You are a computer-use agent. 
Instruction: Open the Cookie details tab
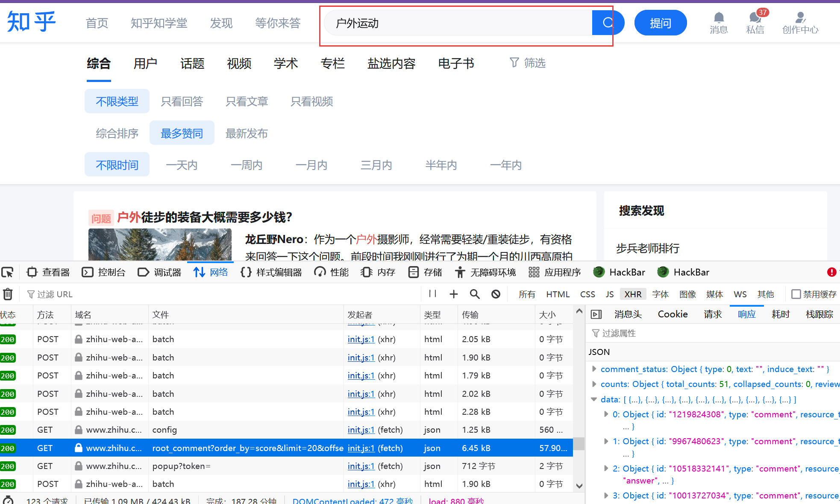[673, 314]
